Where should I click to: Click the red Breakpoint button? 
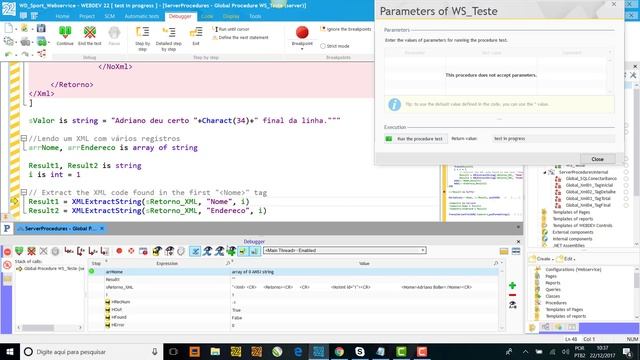(x=302, y=33)
